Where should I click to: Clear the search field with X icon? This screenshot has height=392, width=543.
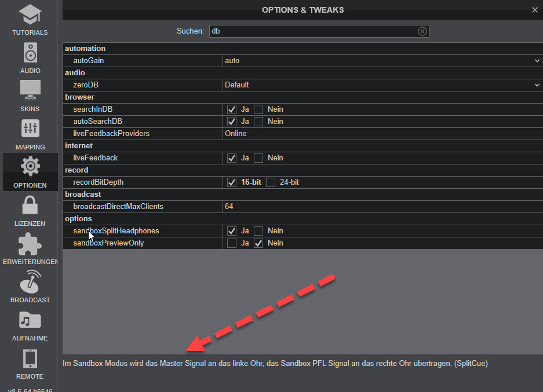422,31
